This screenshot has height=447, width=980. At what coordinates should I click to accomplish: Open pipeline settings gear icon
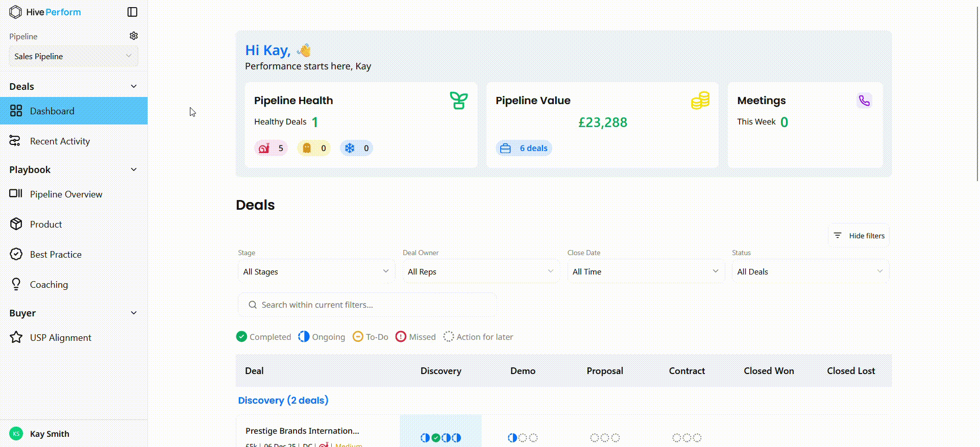click(134, 36)
